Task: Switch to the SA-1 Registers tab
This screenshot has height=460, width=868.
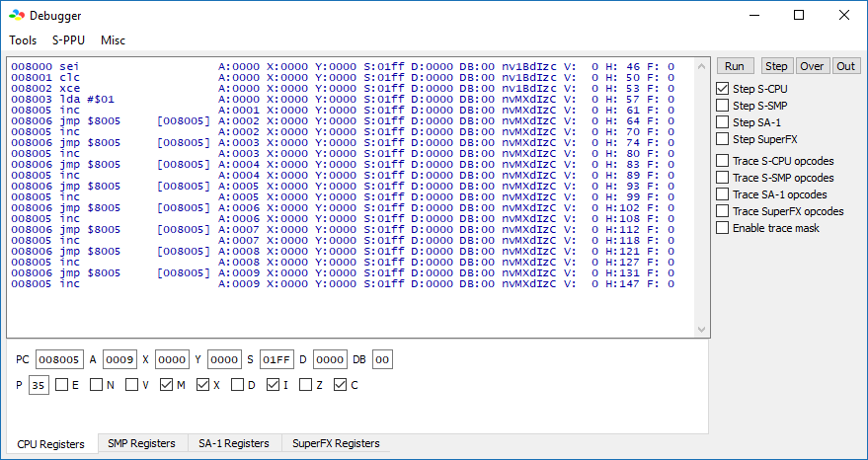Action: pos(234,443)
